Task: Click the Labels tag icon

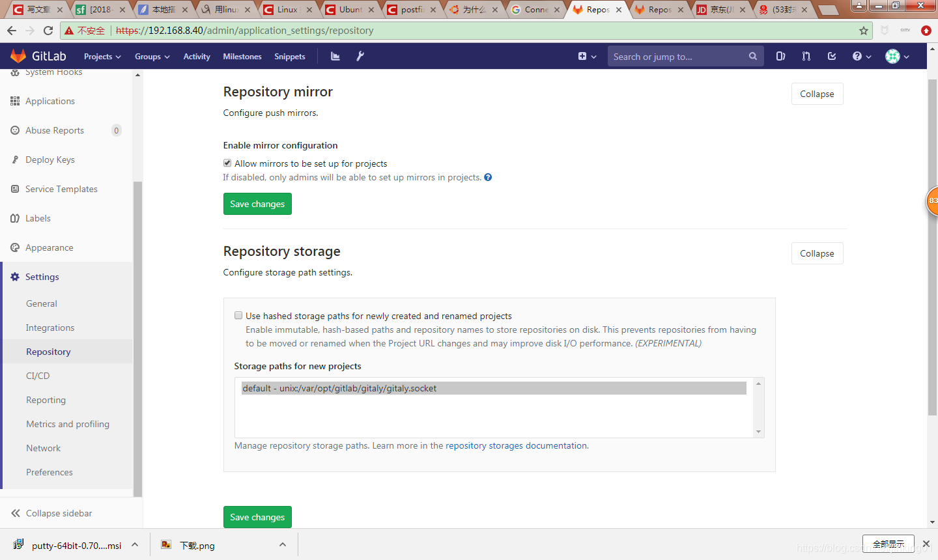Action: coord(15,218)
